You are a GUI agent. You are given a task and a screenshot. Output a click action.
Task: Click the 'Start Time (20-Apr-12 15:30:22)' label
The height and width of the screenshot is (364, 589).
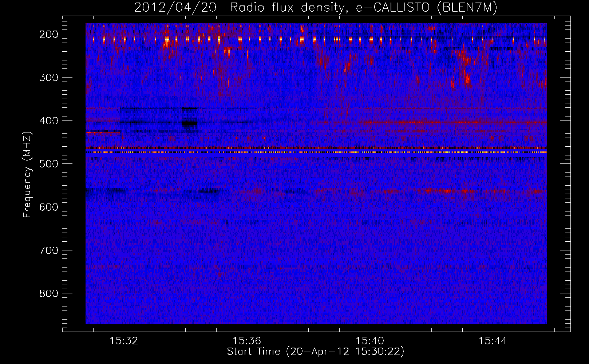click(x=316, y=352)
